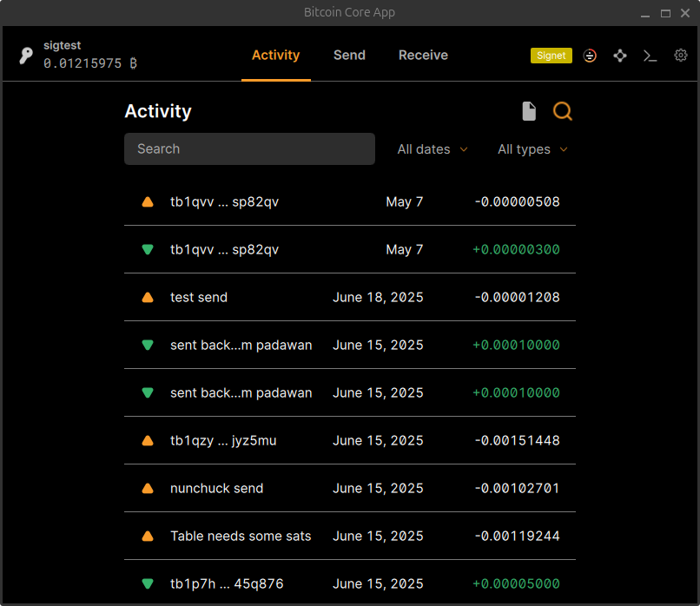Click arrow icon beside Table needs some sats
The image size is (700, 606).
pos(148,537)
